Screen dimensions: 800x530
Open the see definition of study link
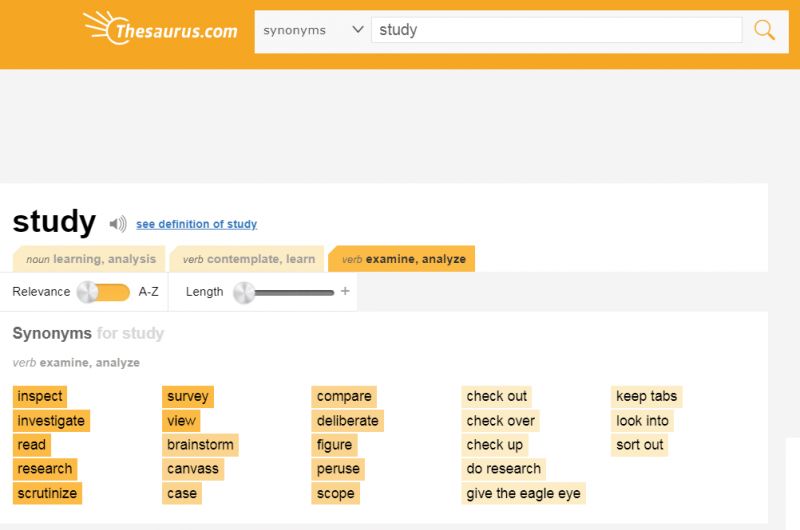[x=196, y=224]
